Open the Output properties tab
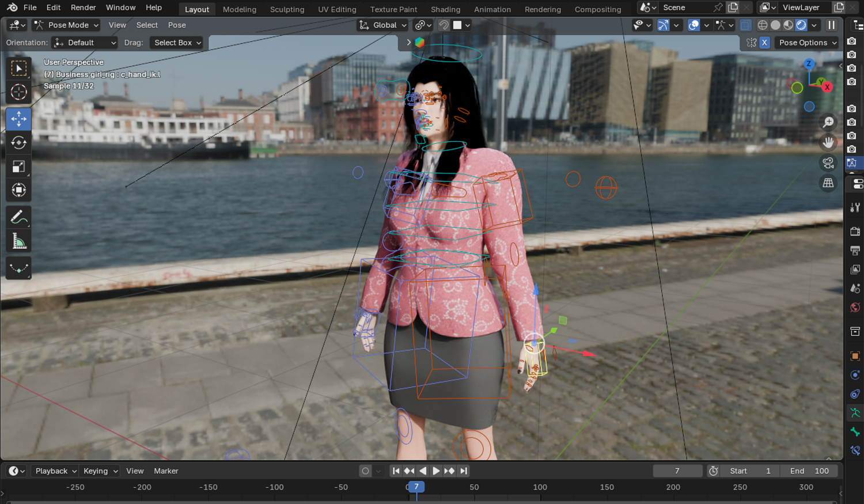Screen dimensions: 864x504 (x=855, y=251)
